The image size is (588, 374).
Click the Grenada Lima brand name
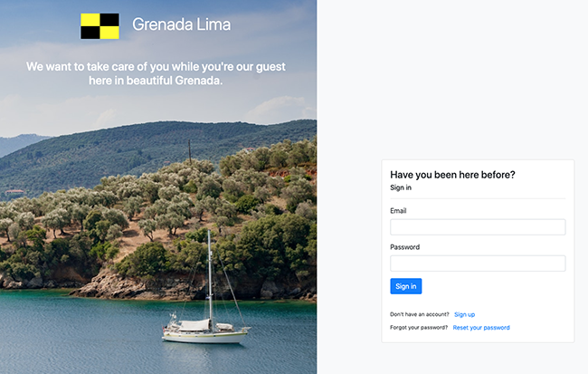point(181,25)
